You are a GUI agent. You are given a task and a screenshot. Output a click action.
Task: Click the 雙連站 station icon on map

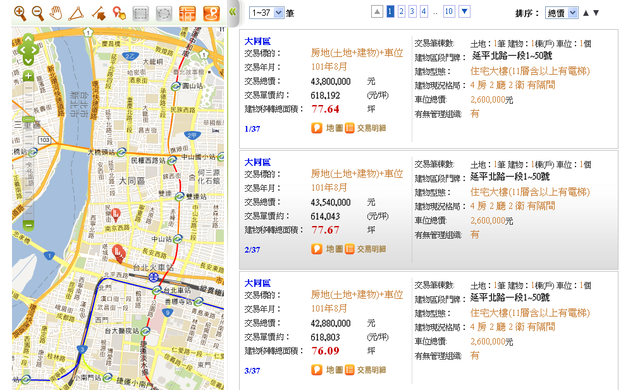coord(180,196)
